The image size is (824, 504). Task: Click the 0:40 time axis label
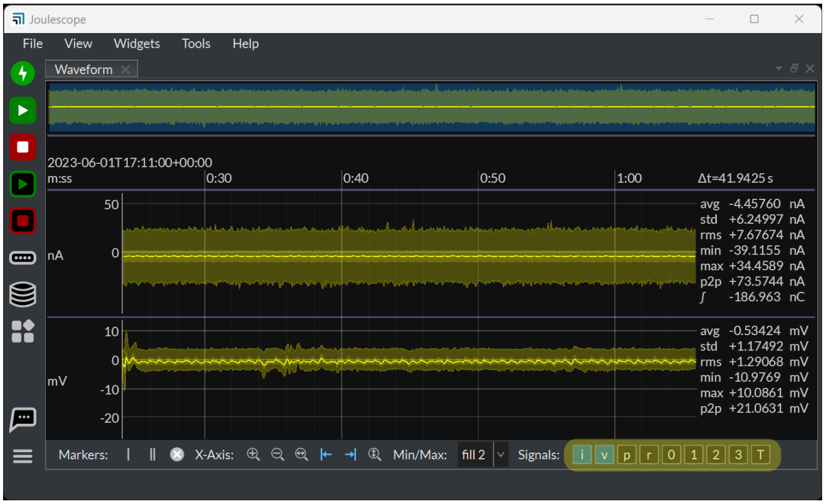(356, 178)
